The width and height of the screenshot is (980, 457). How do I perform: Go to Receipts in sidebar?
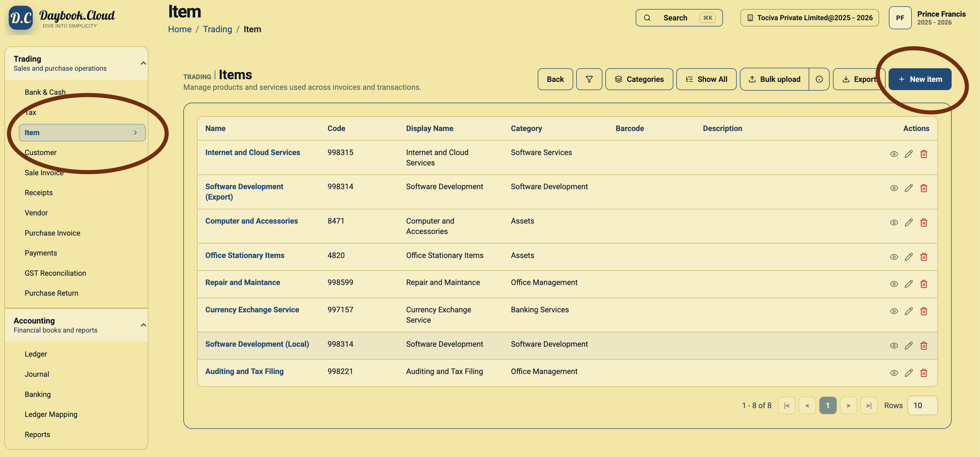38,192
